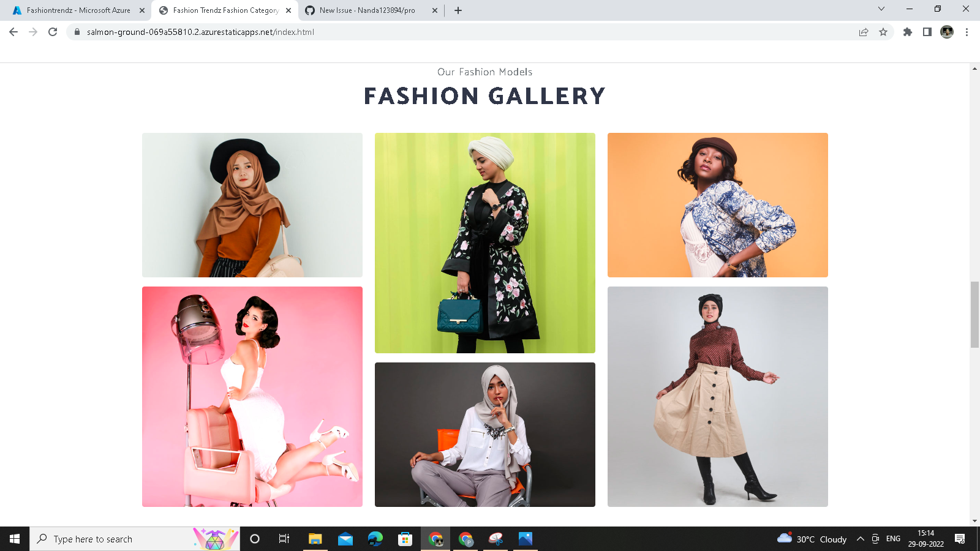The width and height of the screenshot is (980, 551).
Task: Open the Chrome extensions puzzle icon
Action: click(x=908, y=32)
